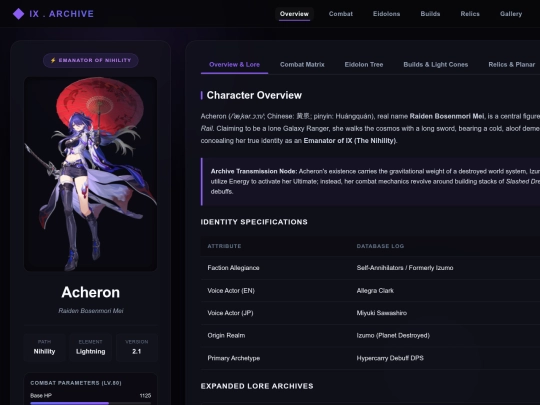Open the IX . ARCHIVE home link
Viewport: 540px width, 405px height.
tap(53, 14)
